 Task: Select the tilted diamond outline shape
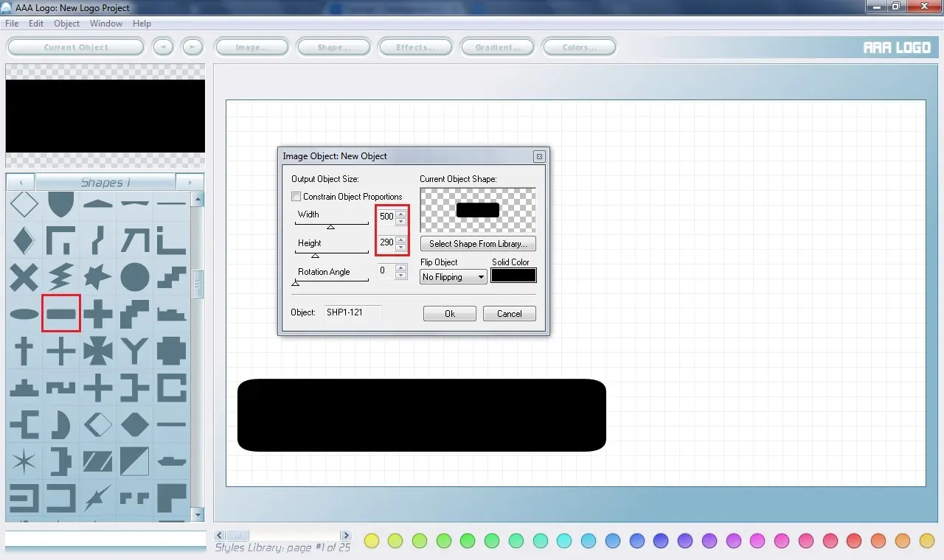(98, 424)
